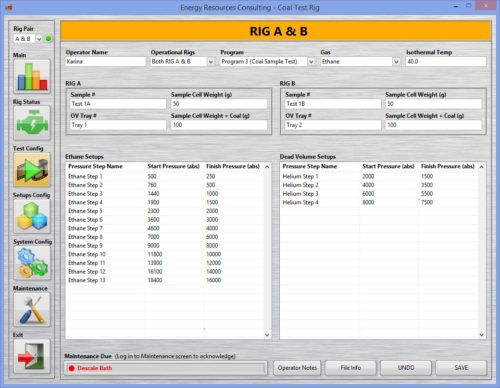Click the red Descale Bath alert indicator
This screenshot has width=500, height=388.
coord(71,368)
